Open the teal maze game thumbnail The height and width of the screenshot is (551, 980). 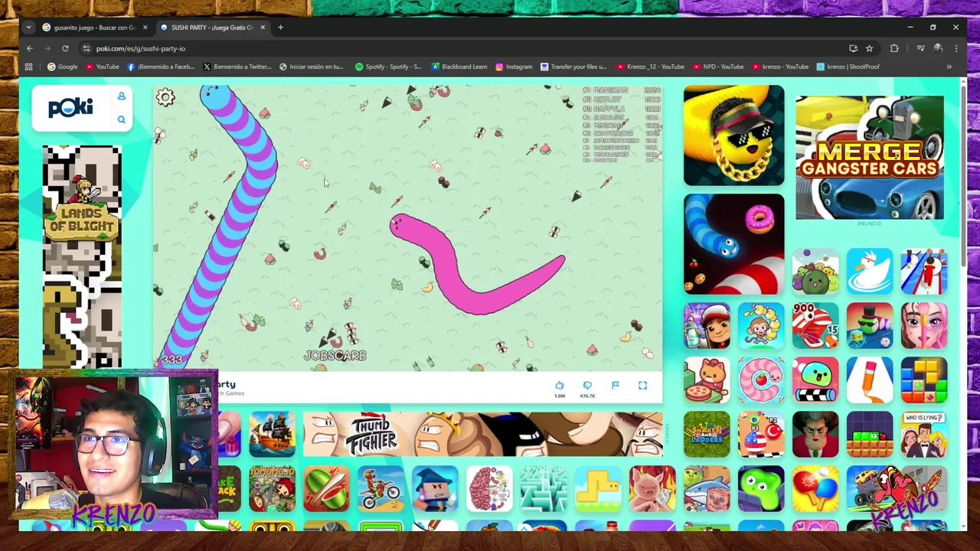pos(544,488)
